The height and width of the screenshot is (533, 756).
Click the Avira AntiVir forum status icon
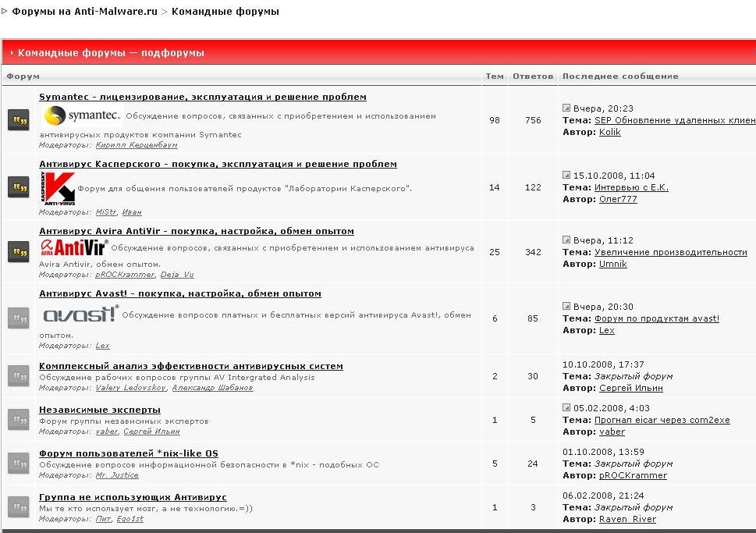pyautogui.click(x=18, y=252)
